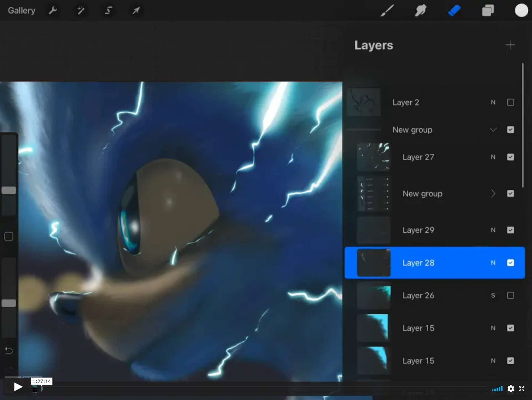
Task: Select the Eraser tool
Action: 454,11
